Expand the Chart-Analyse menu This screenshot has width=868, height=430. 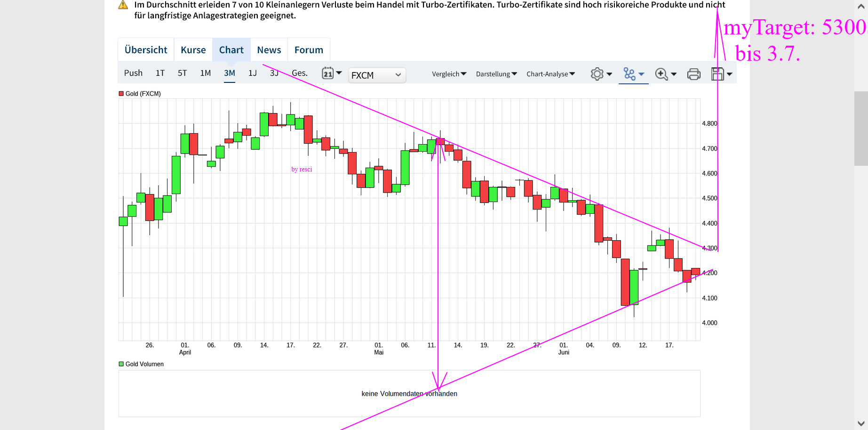click(x=550, y=74)
